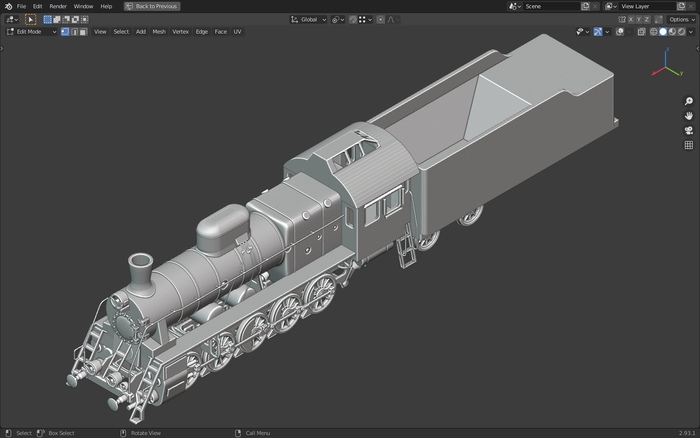Toggle X axis mirror button

[x=633, y=19]
